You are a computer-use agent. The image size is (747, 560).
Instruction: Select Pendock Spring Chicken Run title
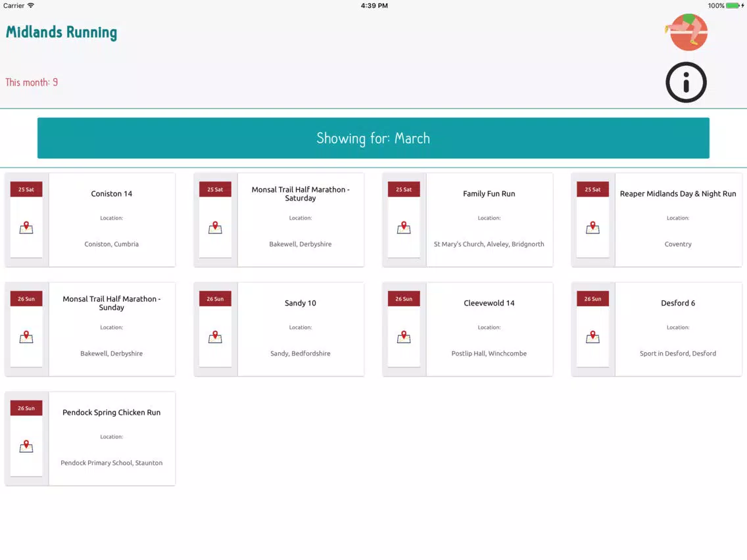click(x=112, y=412)
